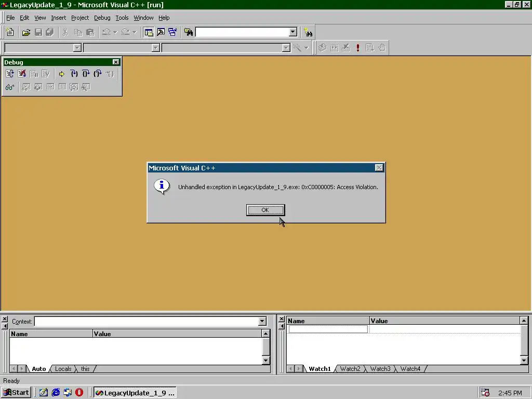Screen dimensions: 532x399
Task: Open the View menu
Action: click(40, 18)
